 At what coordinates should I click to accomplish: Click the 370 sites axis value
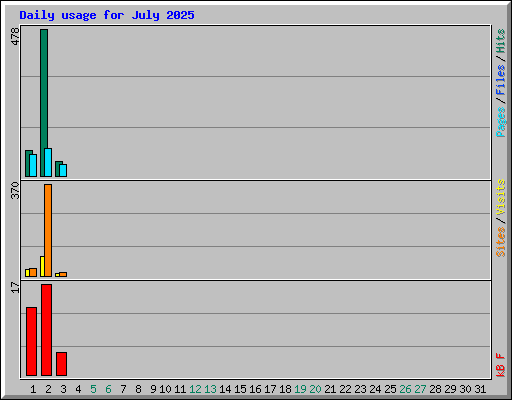pos(15,190)
